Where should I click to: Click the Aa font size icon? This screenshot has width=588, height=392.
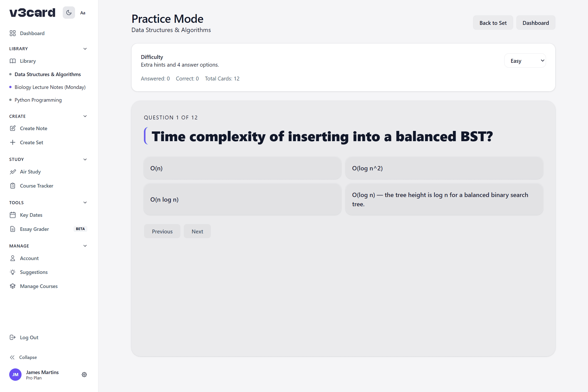pyautogui.click(x=83, y=13)
